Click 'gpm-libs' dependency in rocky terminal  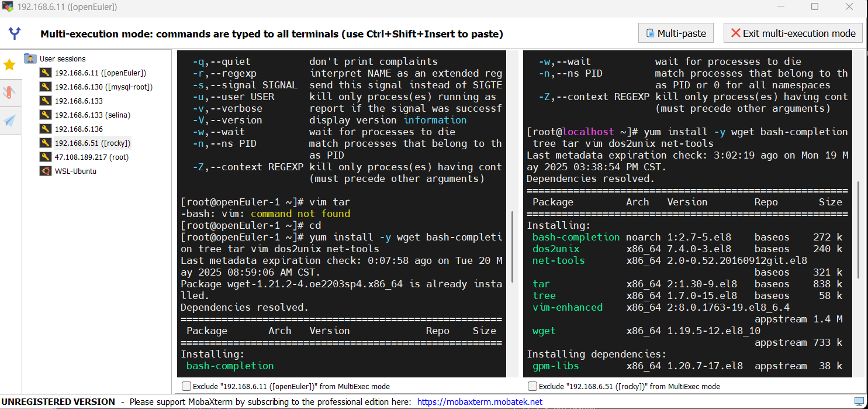tap(555, 366)
